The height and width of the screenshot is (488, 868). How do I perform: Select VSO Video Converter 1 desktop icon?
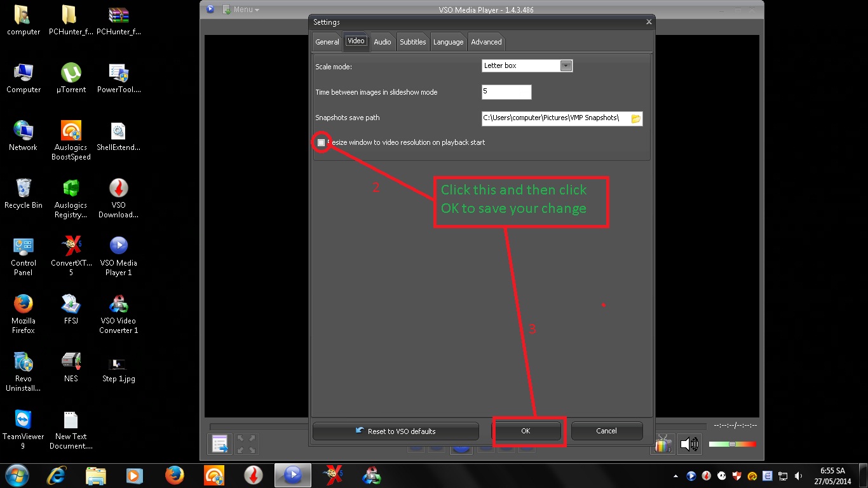click(118, 314)
